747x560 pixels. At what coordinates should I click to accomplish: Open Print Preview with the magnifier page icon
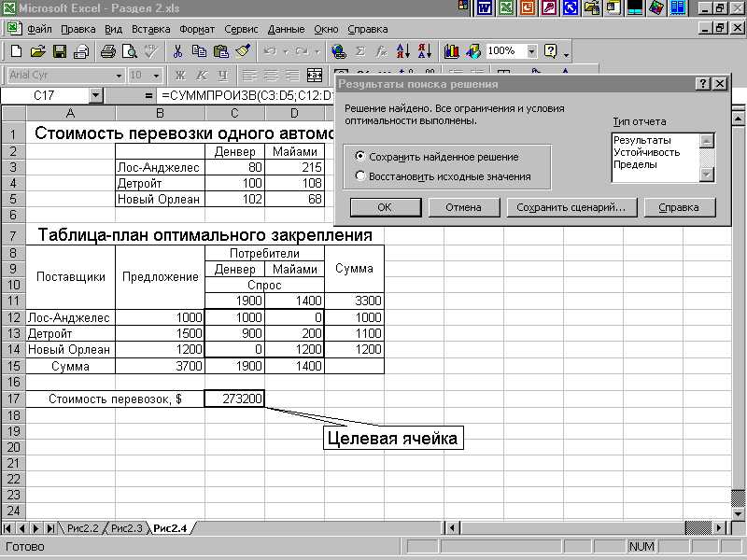click(130, 51)
